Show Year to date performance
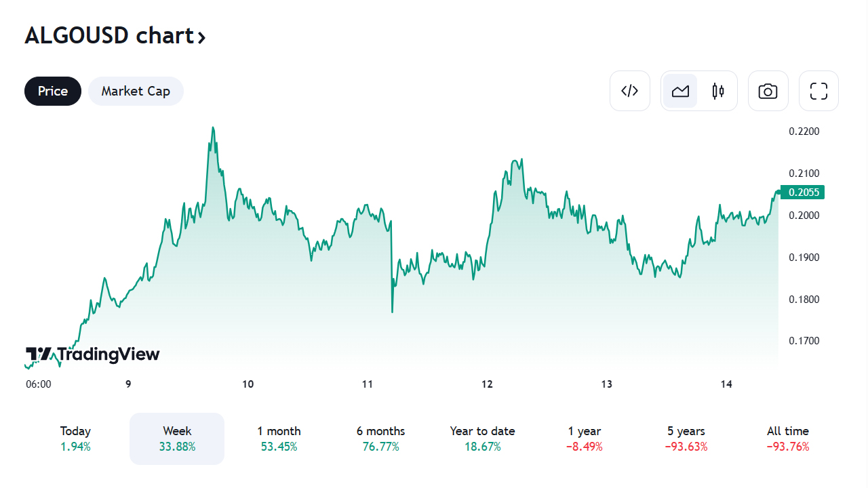This screenshot has width=868, height=488. (x=482, y=439)
